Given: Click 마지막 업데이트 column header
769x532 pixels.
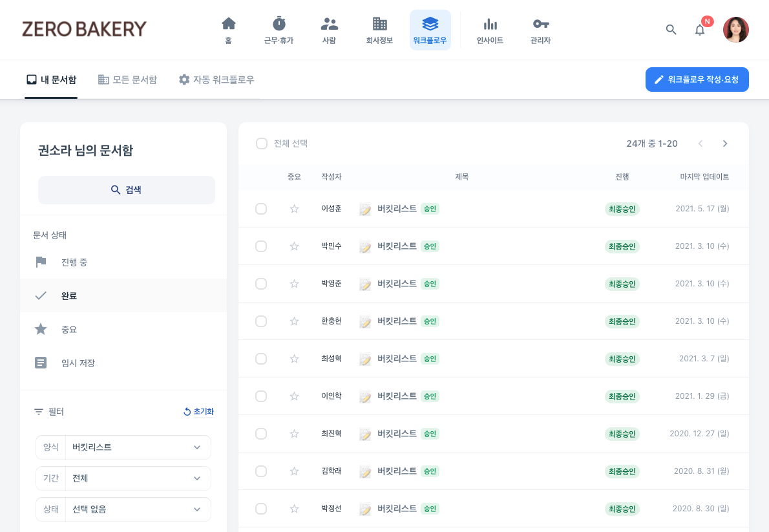Looking at the screenshot, I should pos(704,176).
